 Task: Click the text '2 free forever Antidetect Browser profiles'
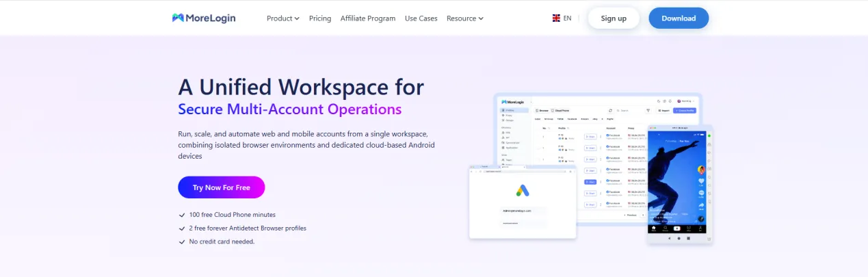coord(248,228)
